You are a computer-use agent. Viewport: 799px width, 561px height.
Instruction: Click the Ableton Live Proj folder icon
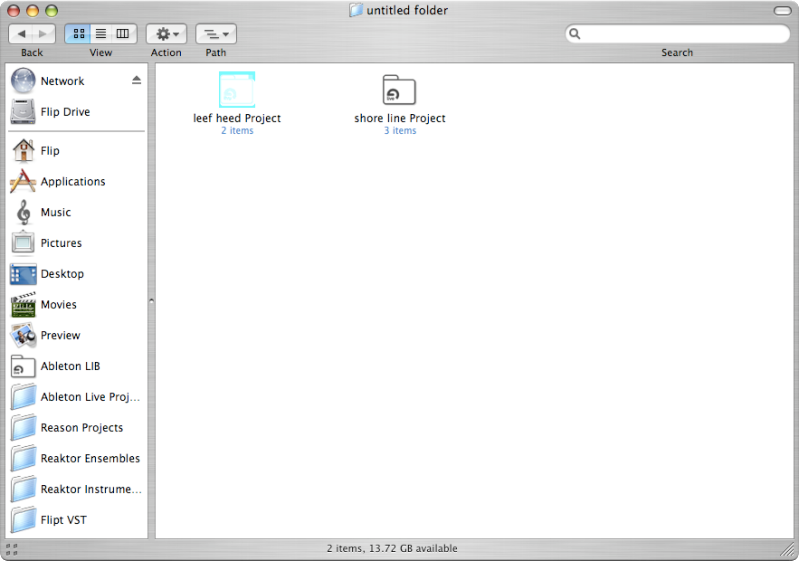(x=23, y=396)
